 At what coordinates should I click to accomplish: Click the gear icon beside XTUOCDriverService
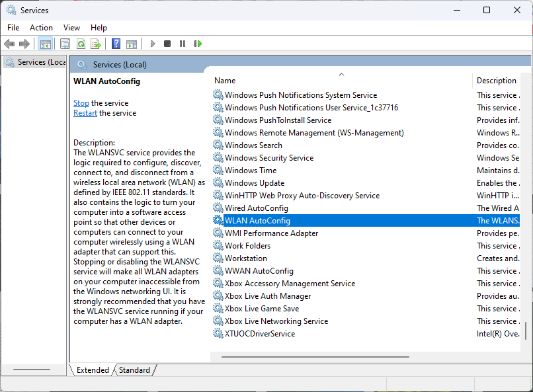218,334
